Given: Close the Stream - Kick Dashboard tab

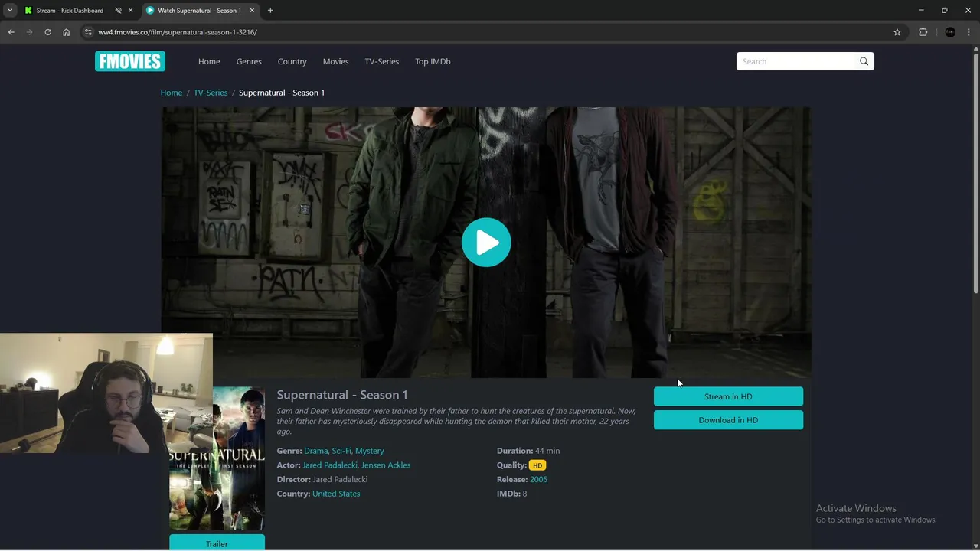Looking at the screenshot, I should pos(130,11).
